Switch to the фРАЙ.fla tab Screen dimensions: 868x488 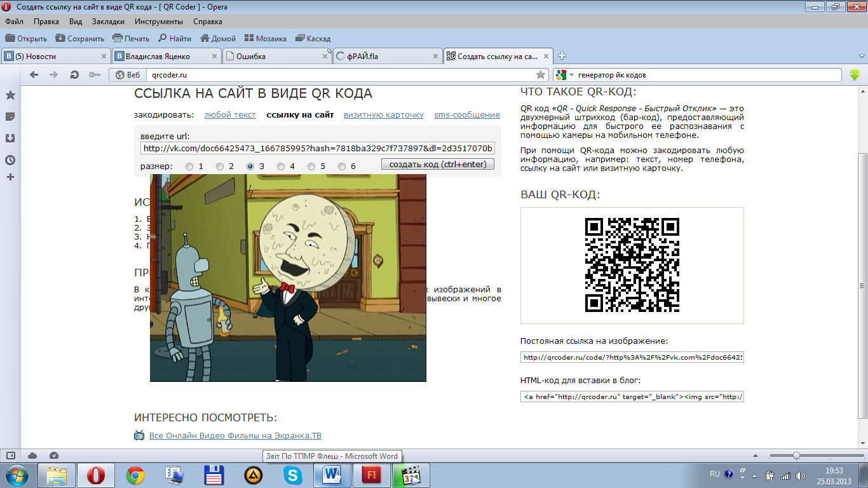pyautogui.click(x=388, y=56)
